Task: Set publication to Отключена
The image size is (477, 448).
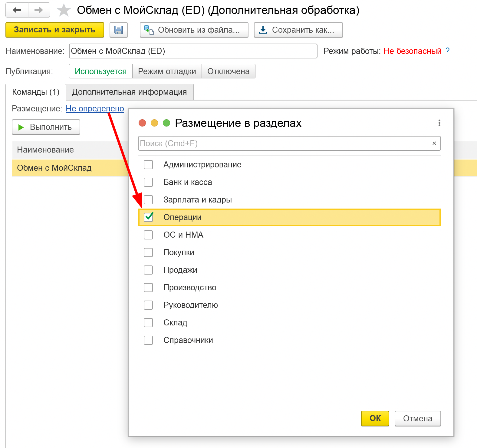Action: coord(229,71)
